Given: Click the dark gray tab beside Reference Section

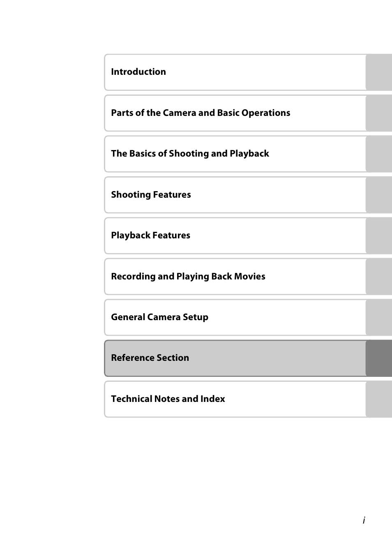Looking at the screenshot, I should click(x=378, y=358).
